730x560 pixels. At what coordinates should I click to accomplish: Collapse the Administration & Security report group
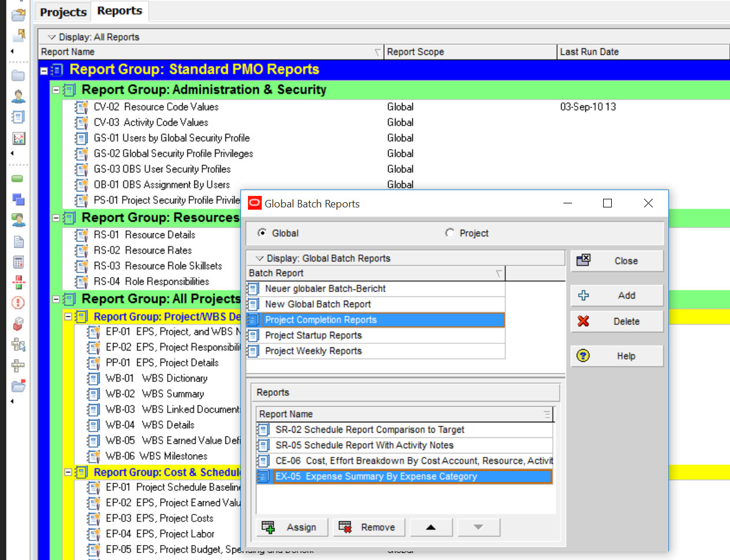[x=56, y=90]
